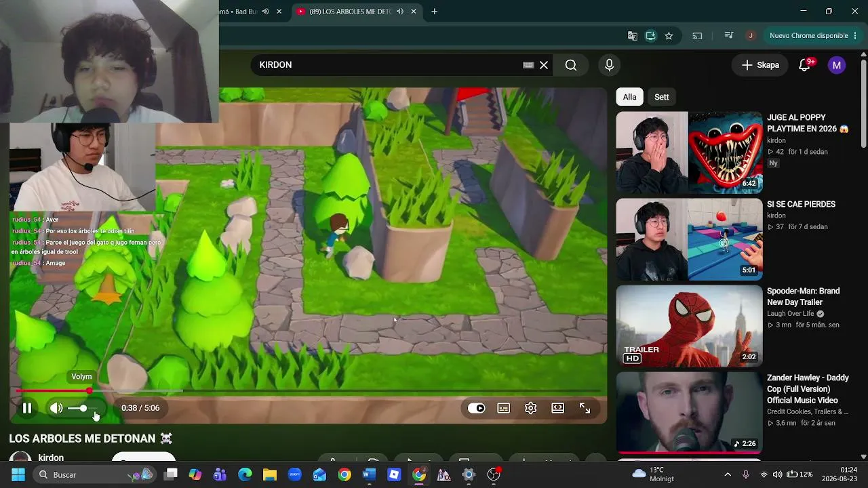
Task: Toggle the autoplay switch
Action: pos(477,408)
